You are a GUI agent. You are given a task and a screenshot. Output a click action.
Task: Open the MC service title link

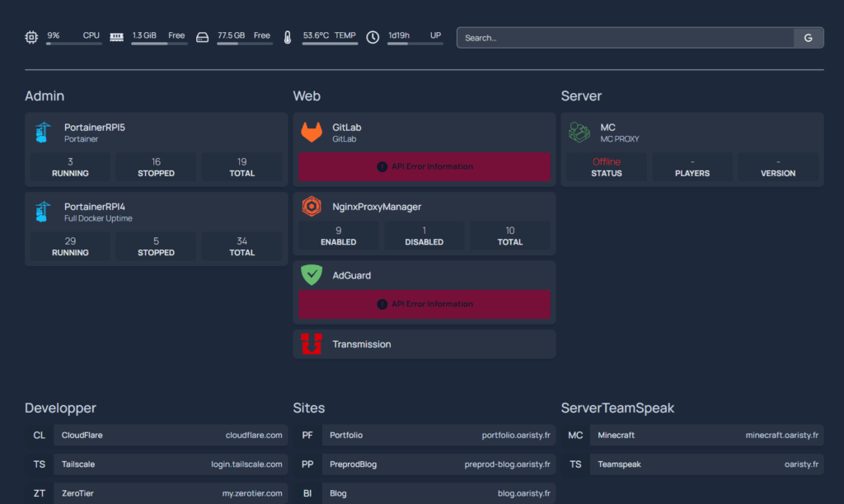click(607, 128)
